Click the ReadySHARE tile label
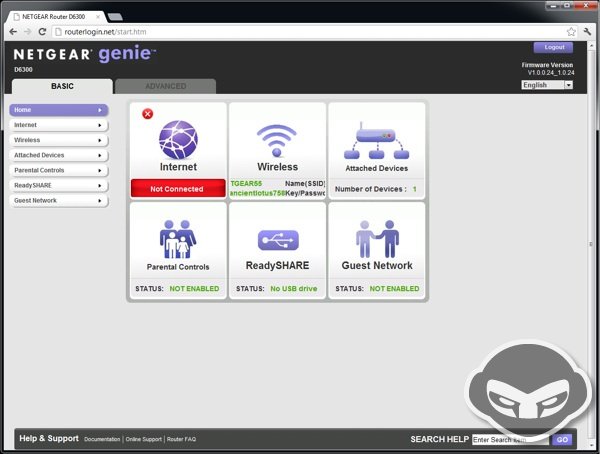The height and width of the screenshot is (454, 600). point(277,265)
